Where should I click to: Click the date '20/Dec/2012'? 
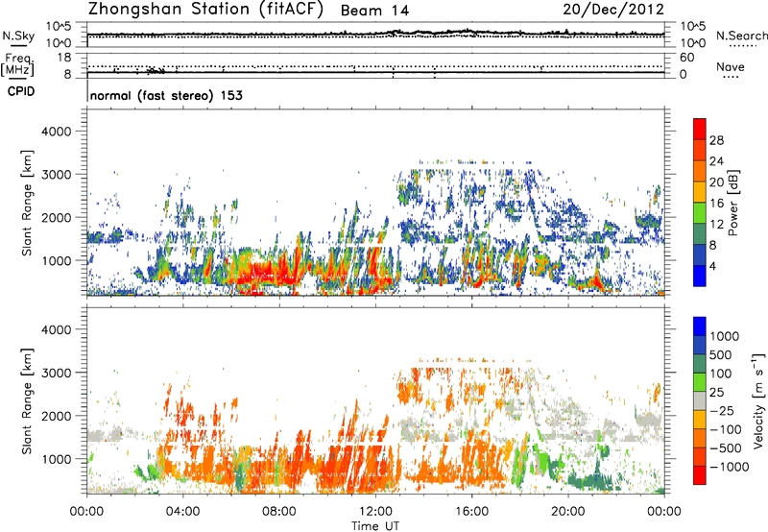(x=613, y=9)
